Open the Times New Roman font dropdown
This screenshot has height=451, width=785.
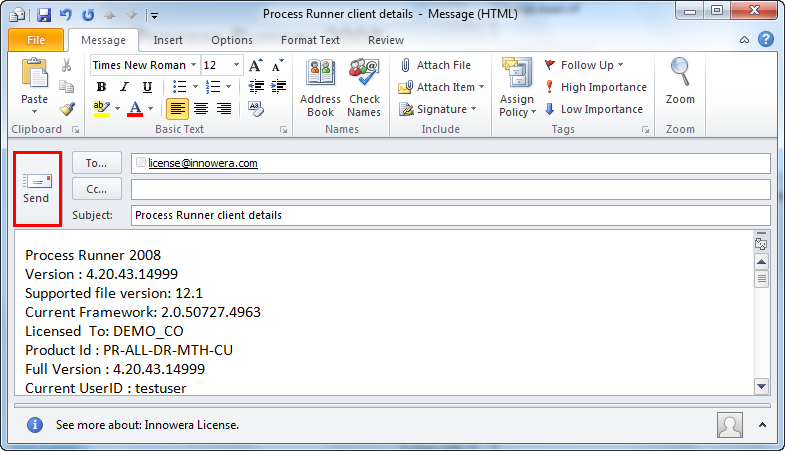click(193, 65)
